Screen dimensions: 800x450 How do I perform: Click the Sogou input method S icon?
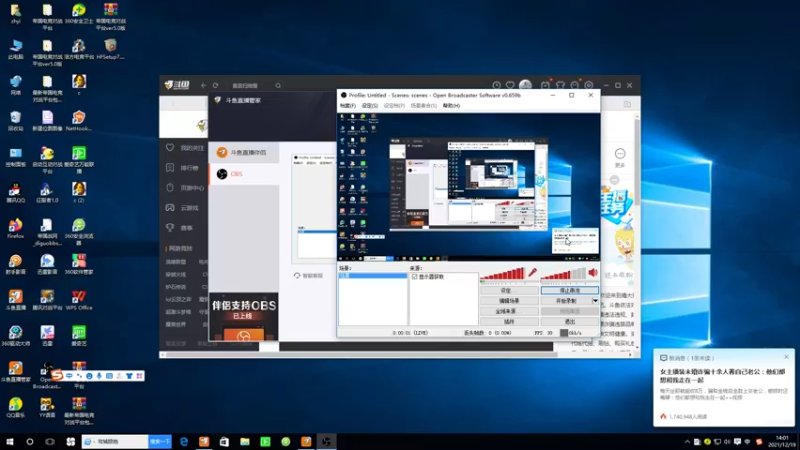pyautogui.click(x=57, y=376)
